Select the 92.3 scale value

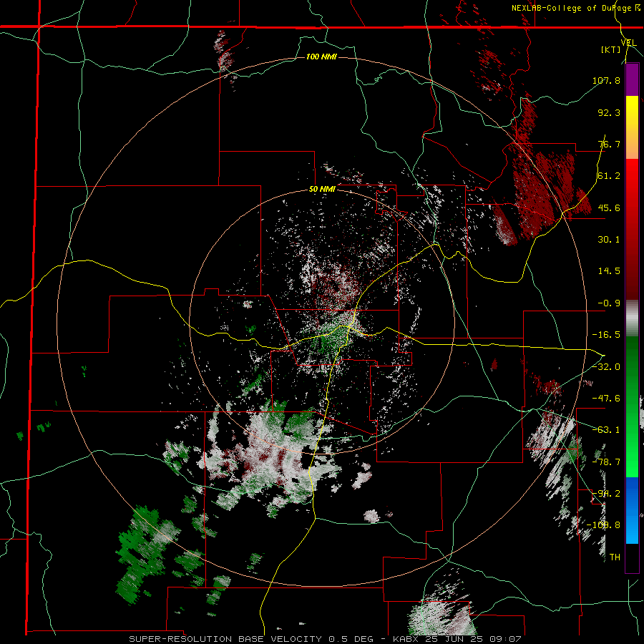click(609, 112)
